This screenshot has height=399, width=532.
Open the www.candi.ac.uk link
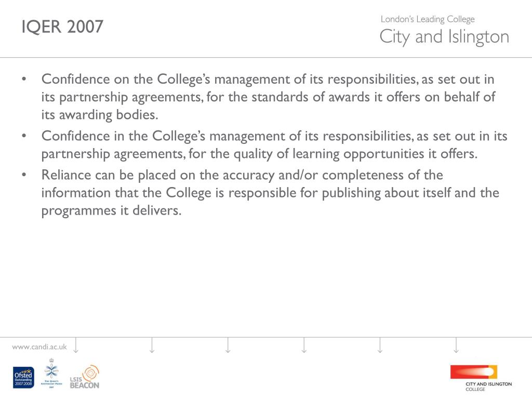tap(39, 347)
